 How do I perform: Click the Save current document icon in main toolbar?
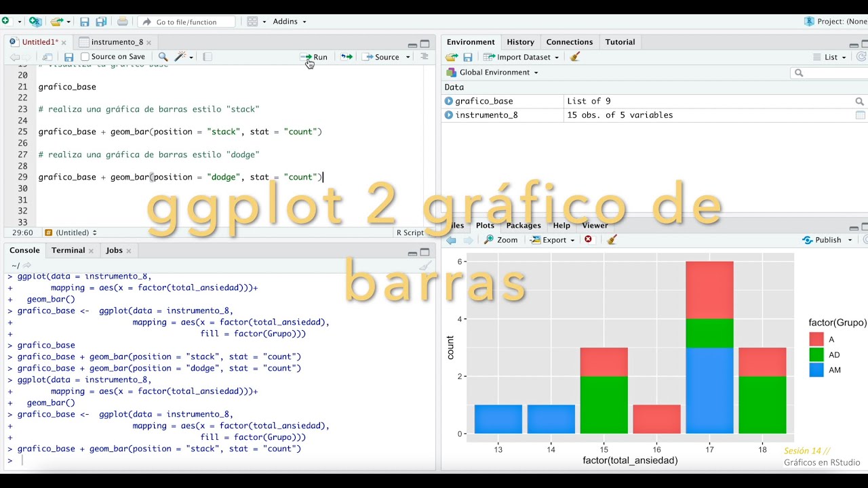85,22
